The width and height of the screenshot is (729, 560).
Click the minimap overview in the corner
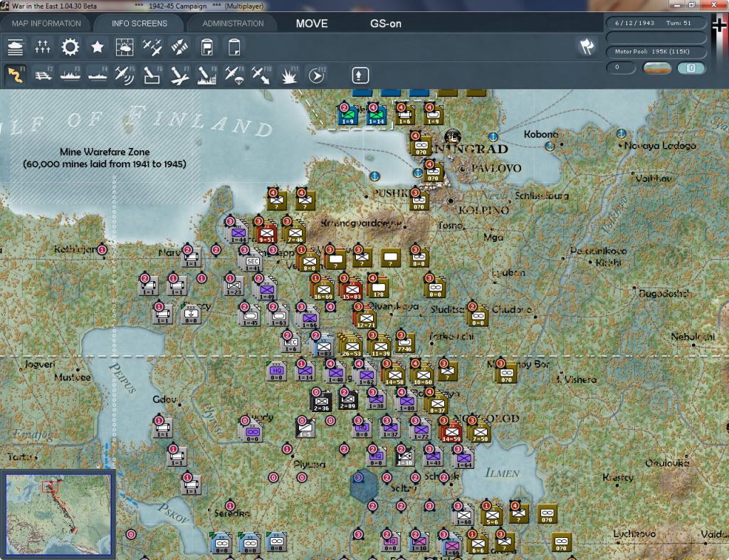(x=58, y=514)
